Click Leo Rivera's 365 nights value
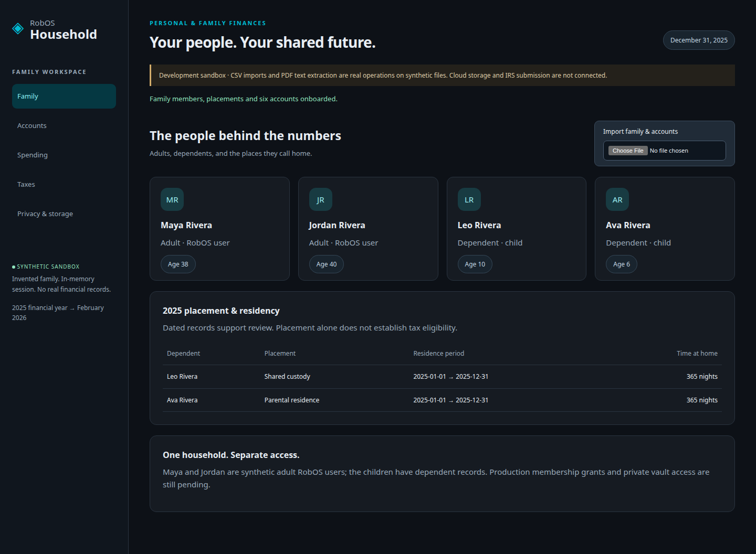 702,377
